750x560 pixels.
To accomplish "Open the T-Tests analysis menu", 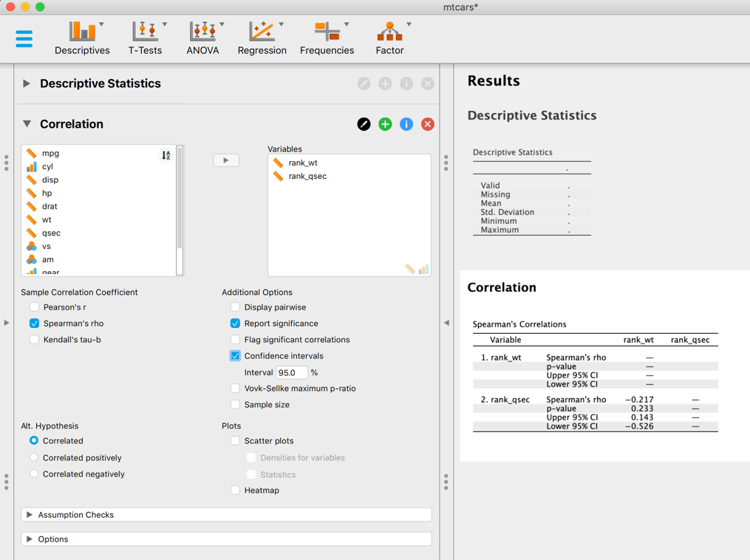I will 145,38.
